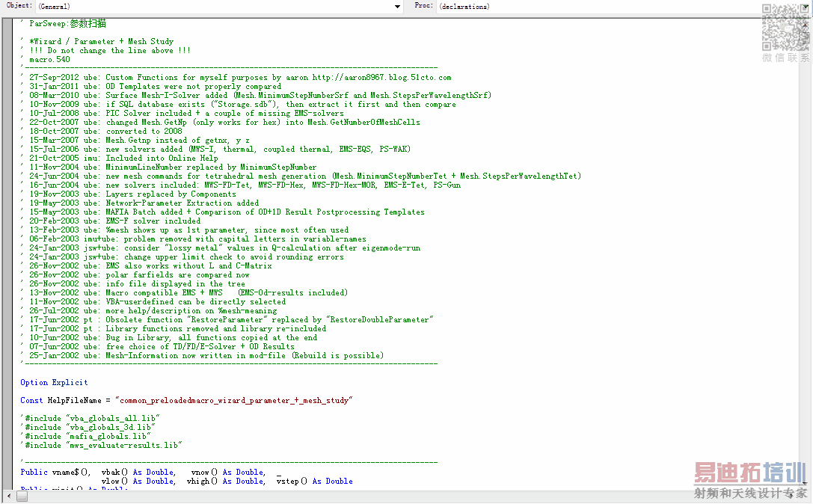Click the 15-Jul-2006 new solvers added line
This screenshot has width=813, height=504.
tap(215, 149)
